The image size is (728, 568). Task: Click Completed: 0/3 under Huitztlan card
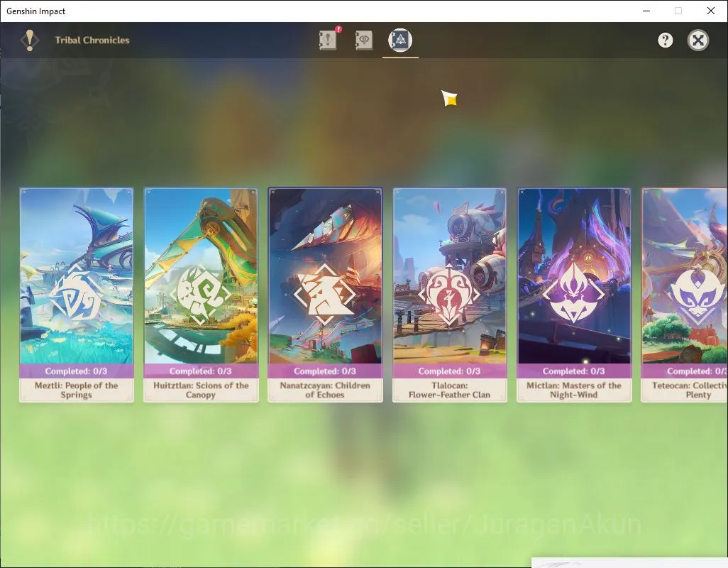click(201, 371)
